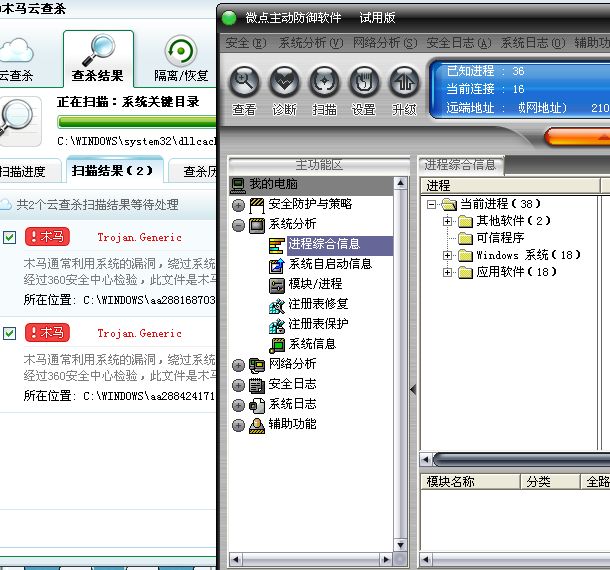
Task: Click the 进程 column header
Action: pos(510,186)
